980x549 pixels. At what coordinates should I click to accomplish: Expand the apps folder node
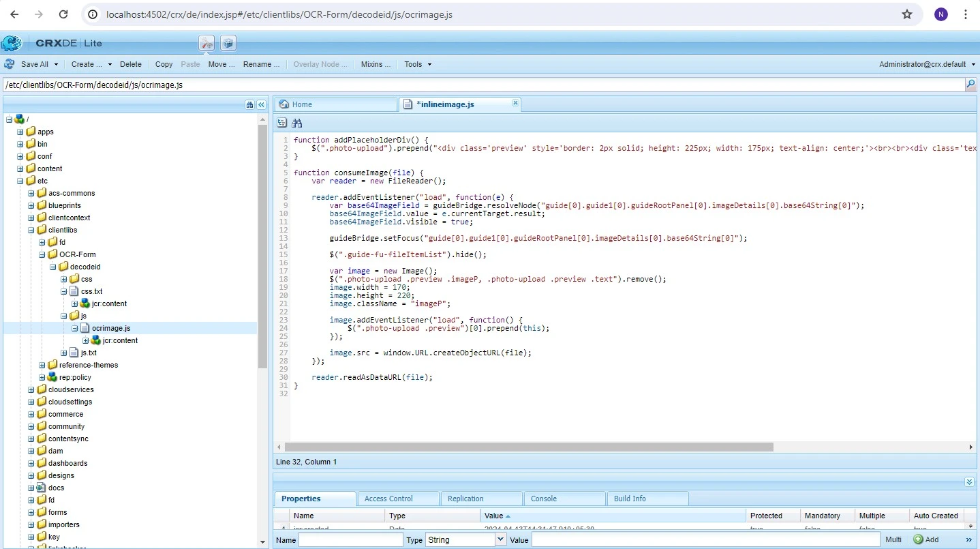coord(20,132)
